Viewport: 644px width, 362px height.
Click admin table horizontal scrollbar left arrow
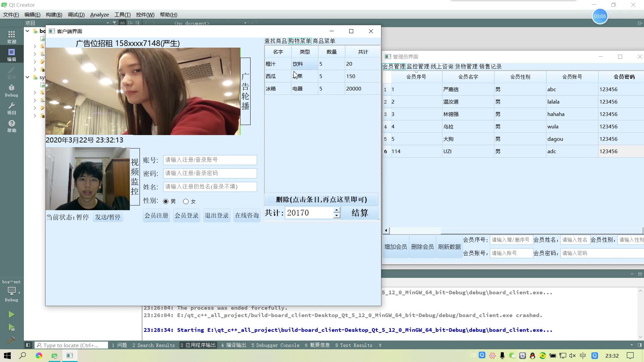[386, 230]
